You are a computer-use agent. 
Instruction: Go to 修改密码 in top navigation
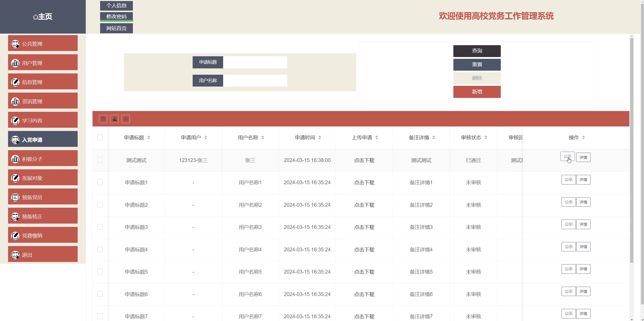(116, 17)
